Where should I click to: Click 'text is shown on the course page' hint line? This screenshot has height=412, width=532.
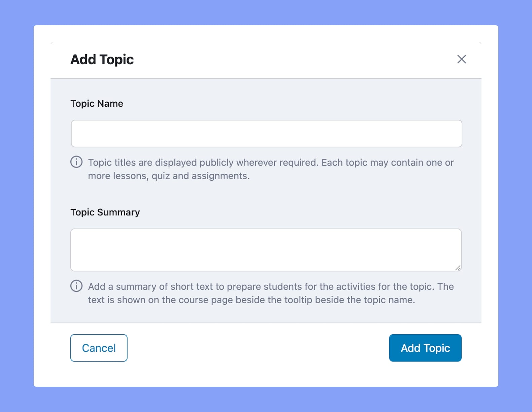[x=252, y=300]
